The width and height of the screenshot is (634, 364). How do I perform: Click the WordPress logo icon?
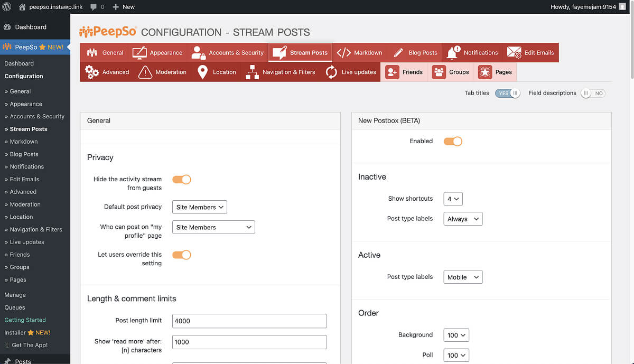tap(7, 7)
